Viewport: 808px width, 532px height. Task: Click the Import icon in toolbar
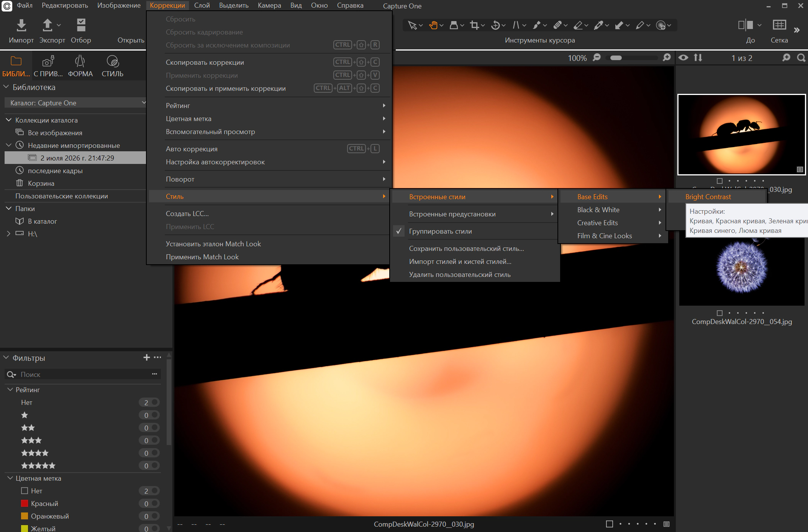(x=21, y=25)
